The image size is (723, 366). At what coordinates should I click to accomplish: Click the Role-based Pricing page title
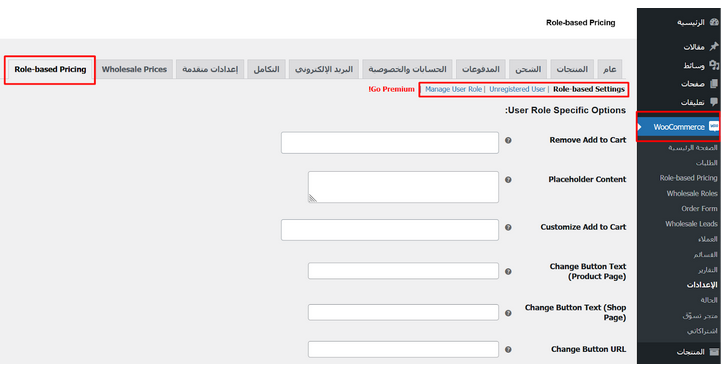click(581, 23)
